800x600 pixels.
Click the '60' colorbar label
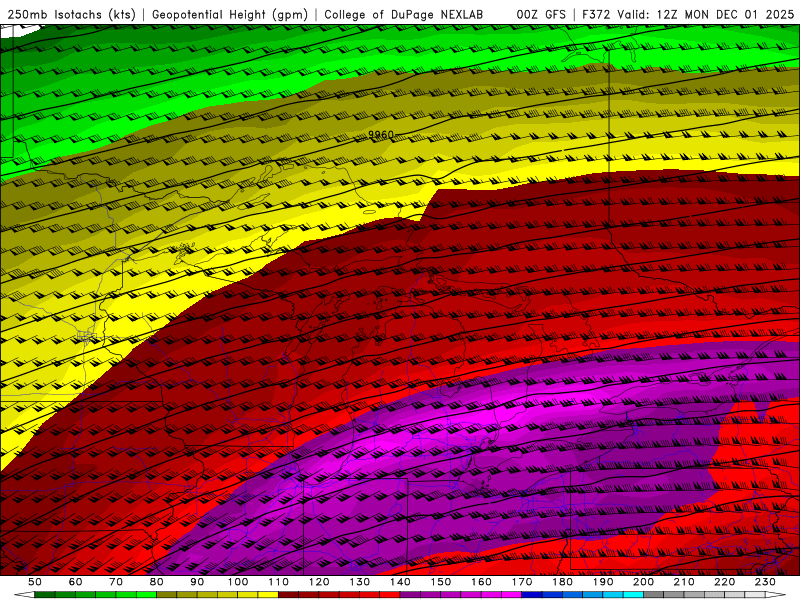[76, 582]
